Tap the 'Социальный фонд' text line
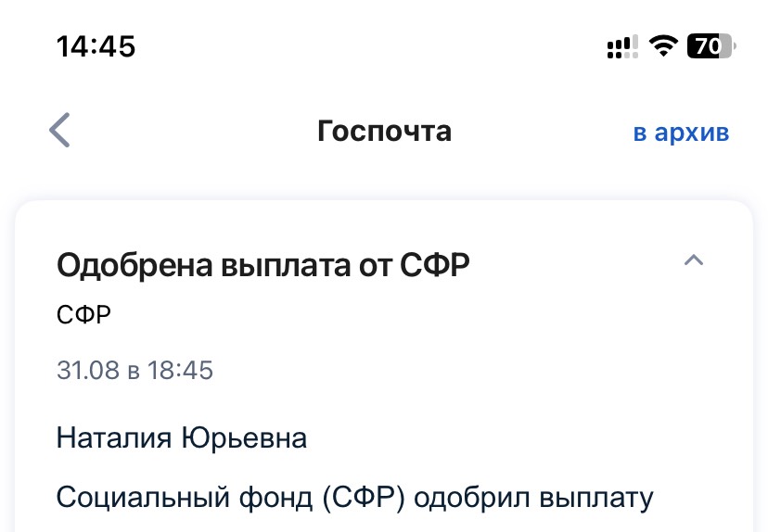 tap(355, 498)
